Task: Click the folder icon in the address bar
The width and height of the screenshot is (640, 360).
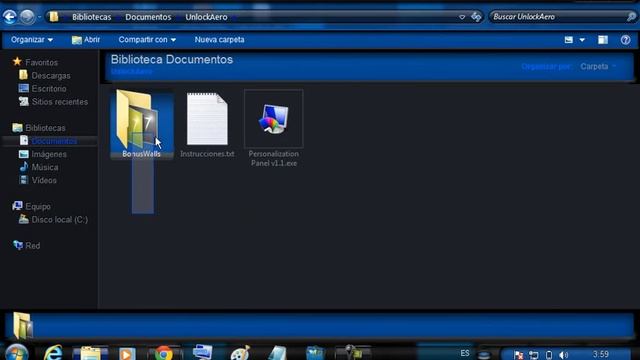Action: click(x=53, y=17)
